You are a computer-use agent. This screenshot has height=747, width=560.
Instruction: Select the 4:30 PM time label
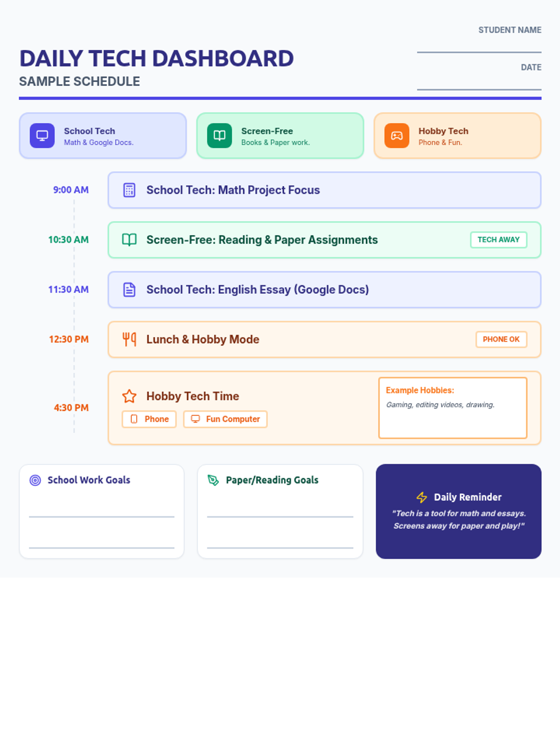coord(71,408)
